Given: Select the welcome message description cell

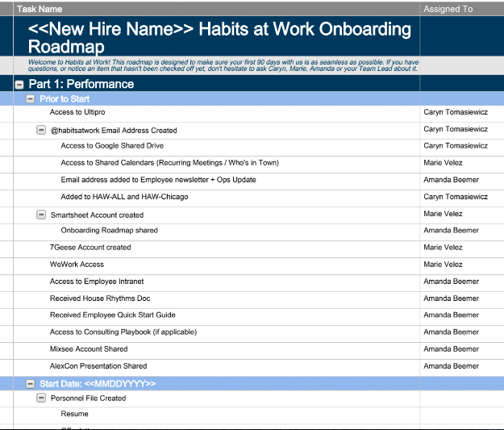Looking at the screenshot, I should (x=216, y=65).
